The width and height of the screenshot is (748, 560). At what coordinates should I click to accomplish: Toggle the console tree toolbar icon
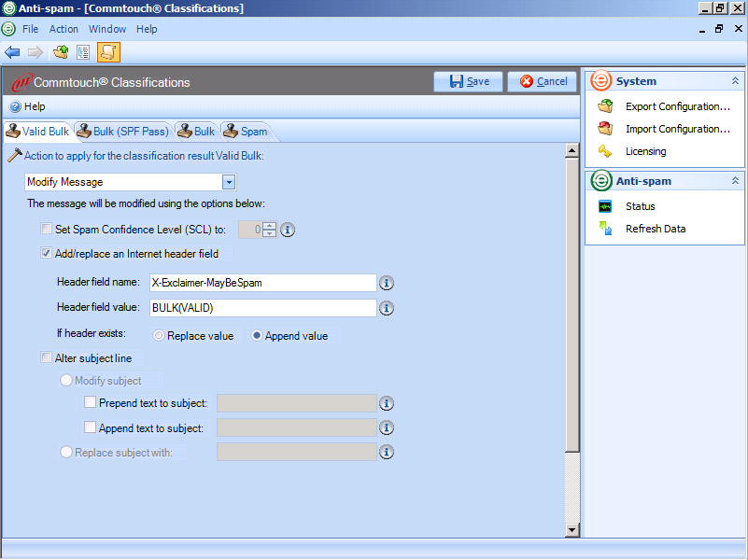(83, 52)
